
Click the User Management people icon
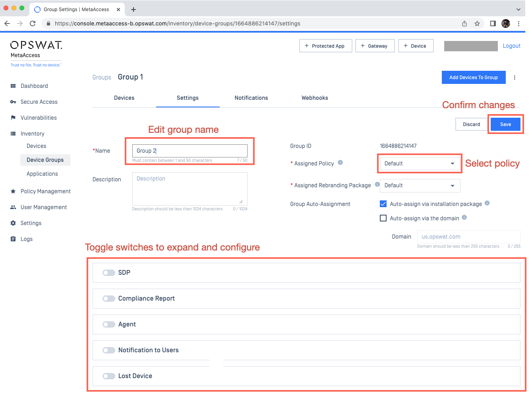(13, 207)
